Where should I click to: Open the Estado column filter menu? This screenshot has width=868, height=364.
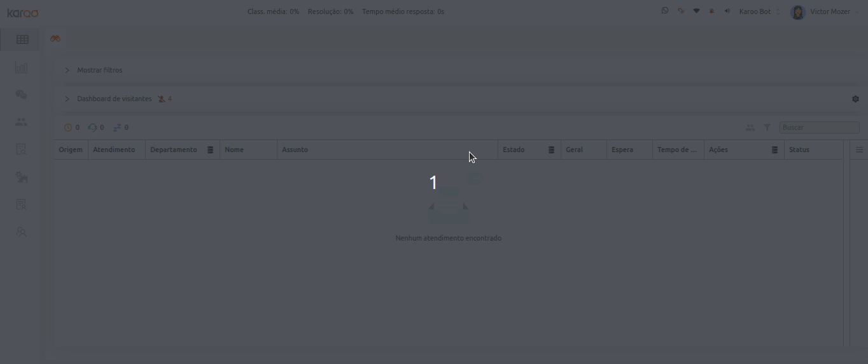pyautogui.click(x=551, y=150)
